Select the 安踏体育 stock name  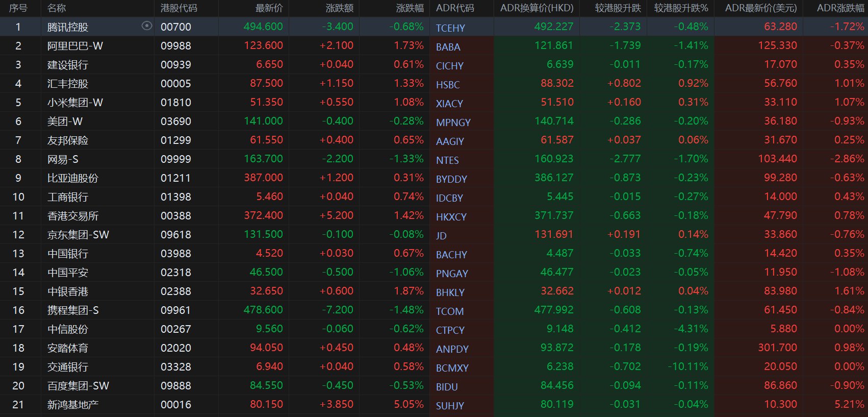tap(68, 348)
